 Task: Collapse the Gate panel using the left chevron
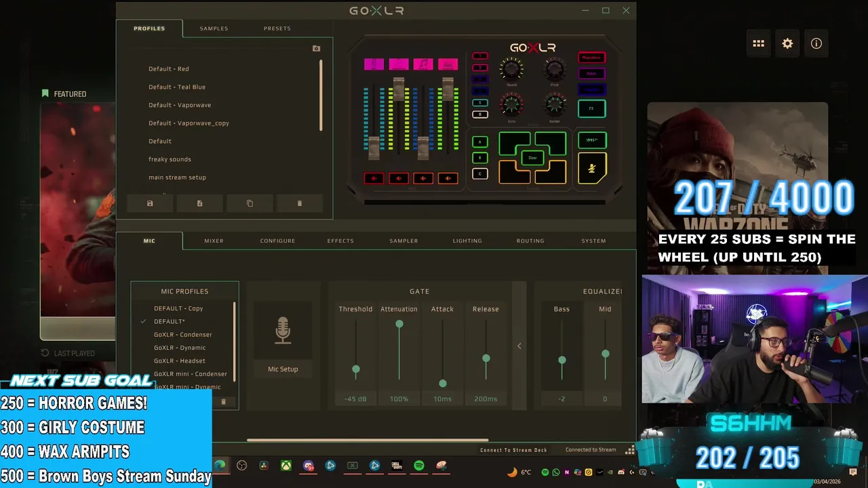[519, 346]
